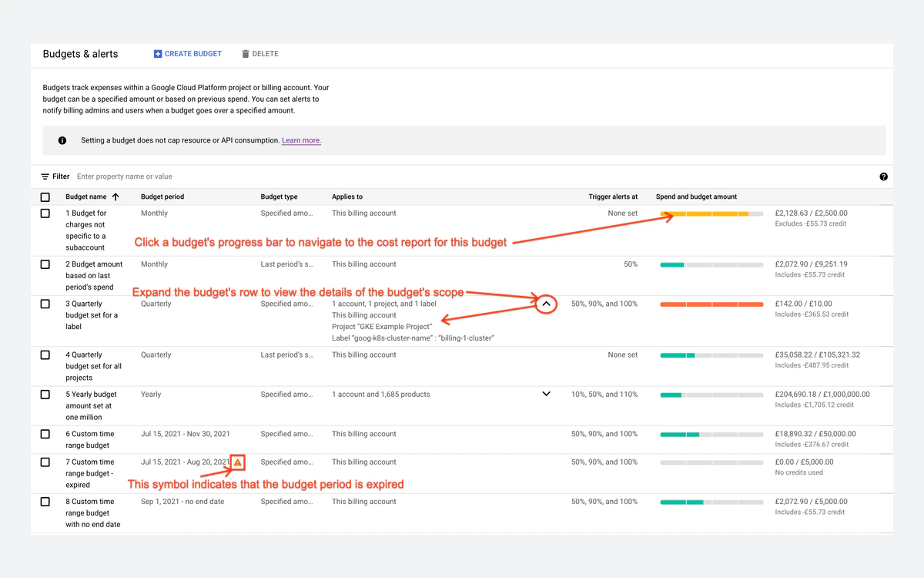This screenshot has height=578, width=924.
Task: Select the checkbox for 3 Quarterly budget for a label
Action: (x=45, y=304)
